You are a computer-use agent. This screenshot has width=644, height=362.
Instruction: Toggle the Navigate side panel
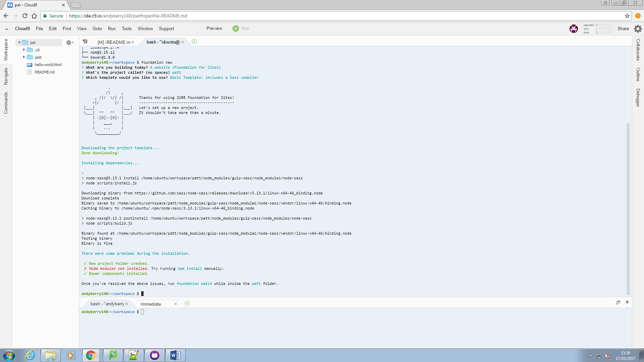pos(6,76)
